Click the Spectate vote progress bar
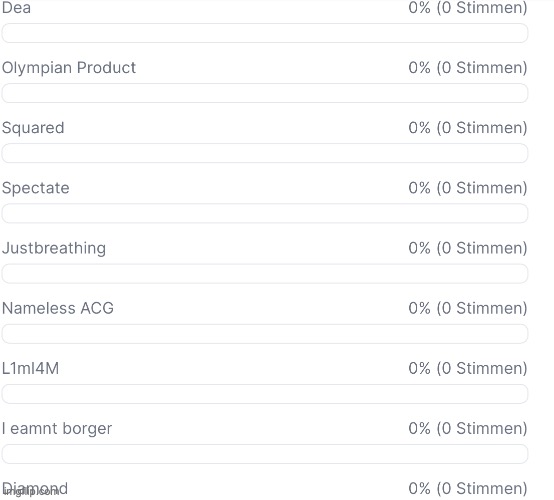 (x=265, y=213)
